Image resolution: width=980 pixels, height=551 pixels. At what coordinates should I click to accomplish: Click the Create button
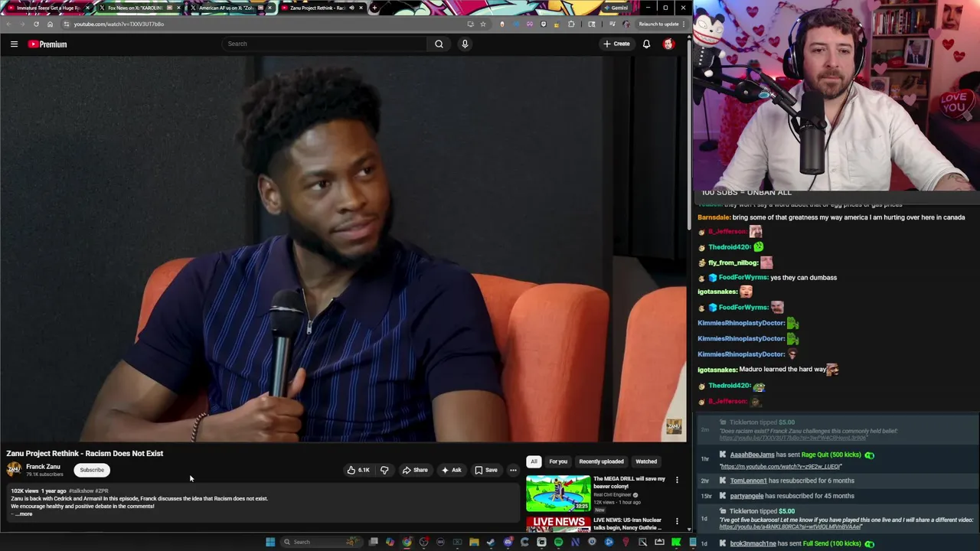616,44
